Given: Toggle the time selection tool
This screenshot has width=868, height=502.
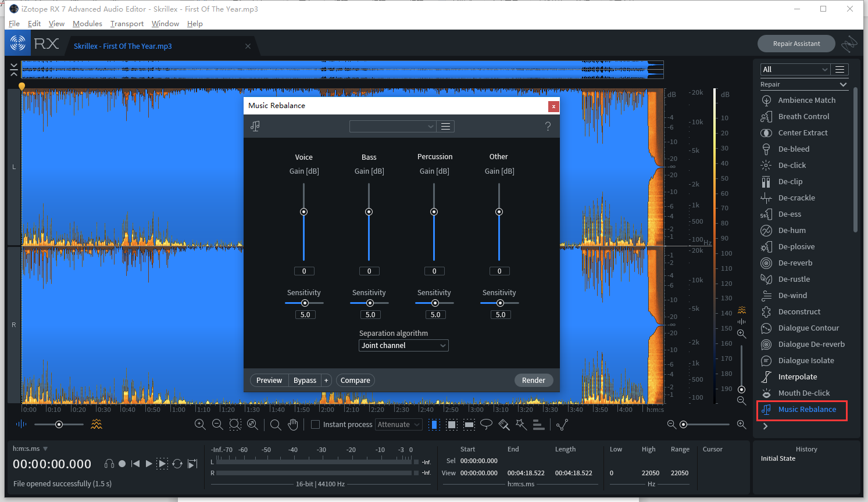Looking at the screenshot, I should point(434,425).
